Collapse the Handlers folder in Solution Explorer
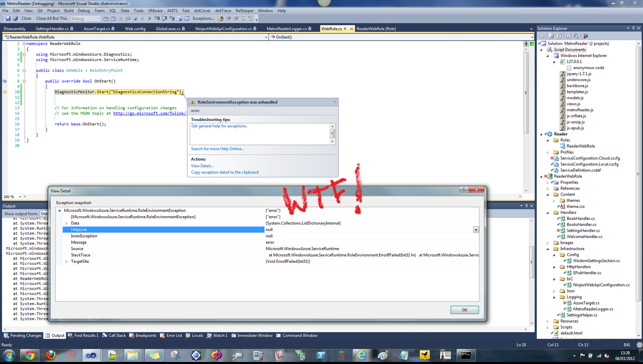Image resolution: width=643 pixels, height=364 pixels. click(548, 213)
